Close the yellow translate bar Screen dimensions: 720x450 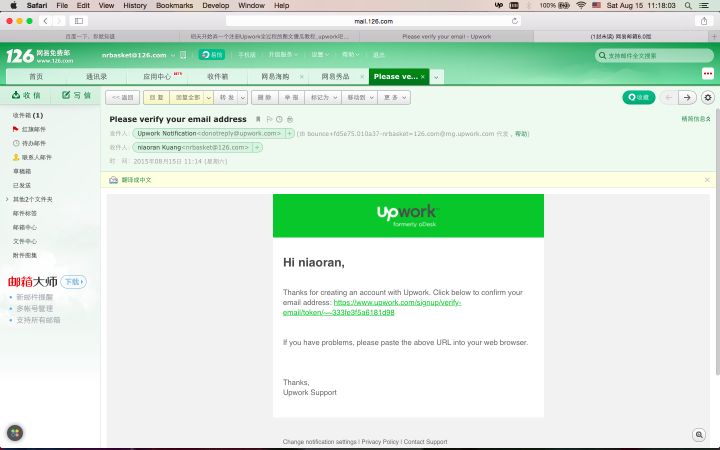(x=707, y=180)
